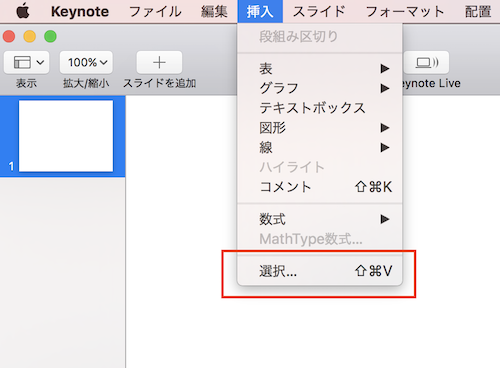Expand the 図形 submenu
Screen dimensions: 500x368
(x=320, y=128)
